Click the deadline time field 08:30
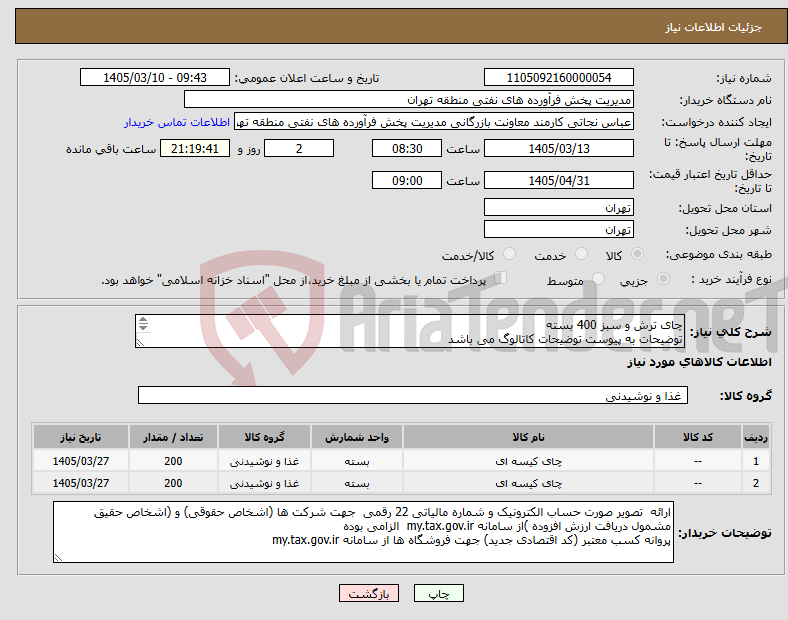The image size is (788, 620). click(x=407, y=149)
